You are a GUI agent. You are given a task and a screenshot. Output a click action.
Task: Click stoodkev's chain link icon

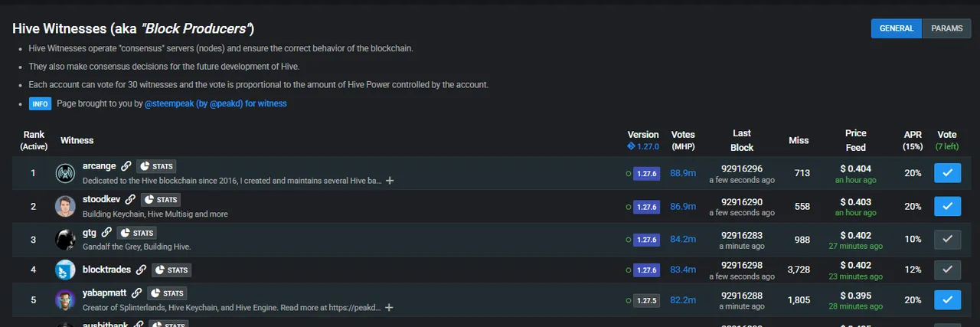tap(130, 199)
